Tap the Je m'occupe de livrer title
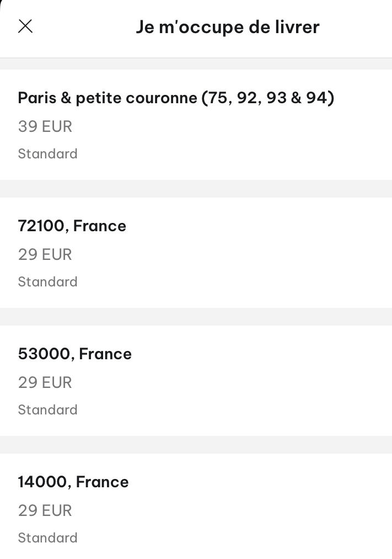The width and height of the screenshot is (392, 559). pyautogui.click(x=228, y=28)
